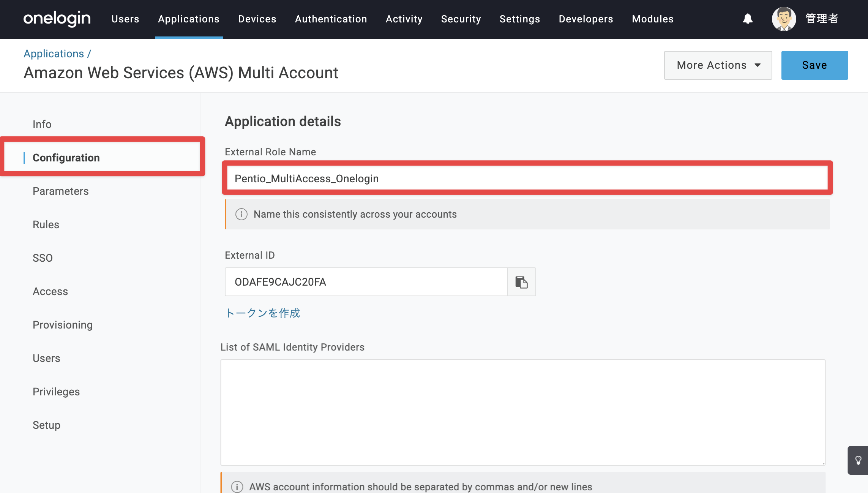Go to OneLogin home via logo
This screenshot has height=493, width=868.
point(57,19)
